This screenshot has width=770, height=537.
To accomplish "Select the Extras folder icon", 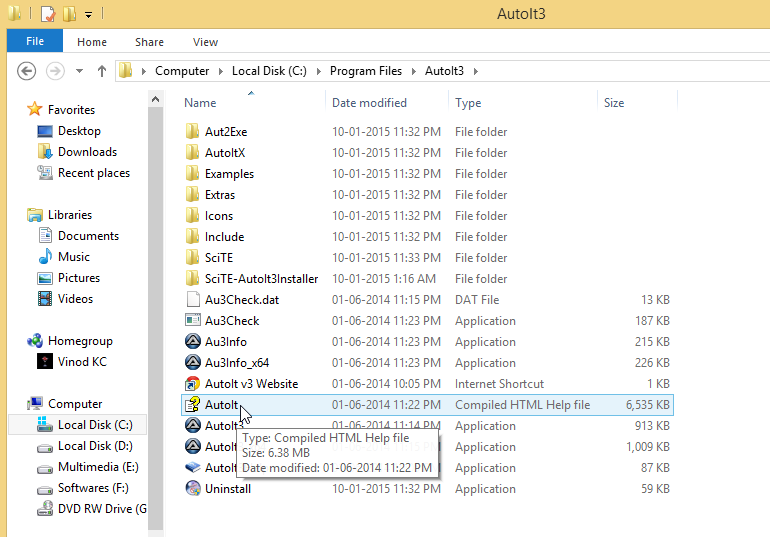I will [192, 195].
